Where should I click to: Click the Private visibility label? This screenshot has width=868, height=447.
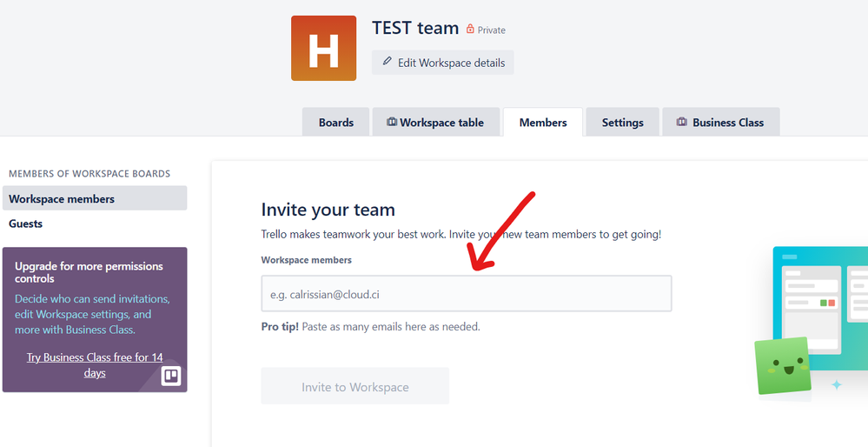point(492,30)
